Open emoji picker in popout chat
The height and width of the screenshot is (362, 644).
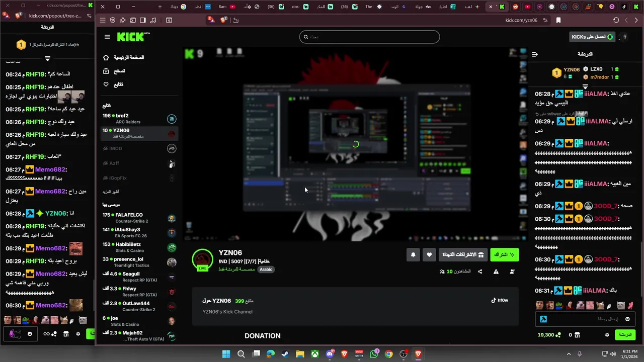30,334
